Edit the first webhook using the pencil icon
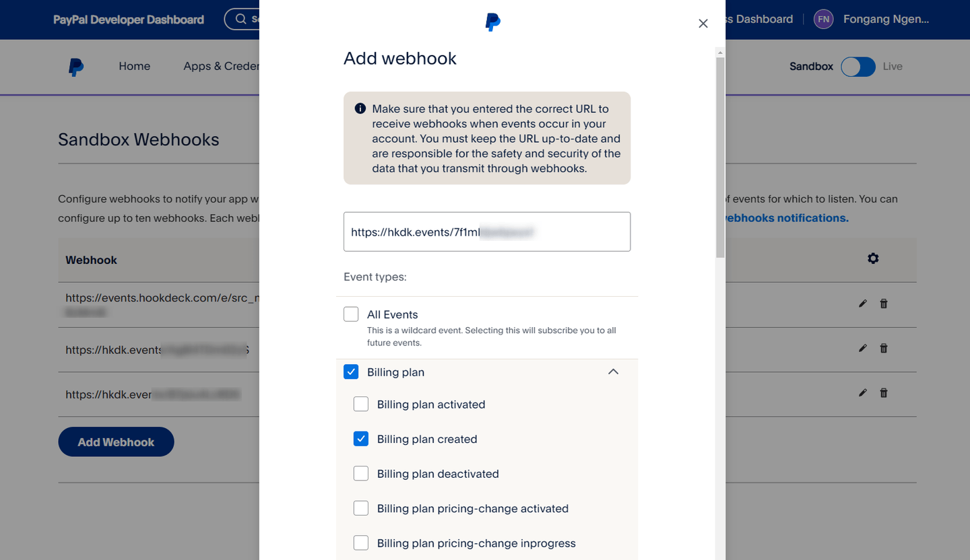Screen dimensions: 970x560 pos(862,304)
